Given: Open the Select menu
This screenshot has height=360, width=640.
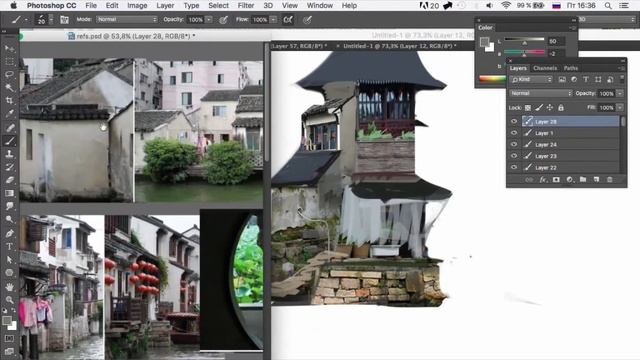Looking at the screenshot, I should click(218, 6).
